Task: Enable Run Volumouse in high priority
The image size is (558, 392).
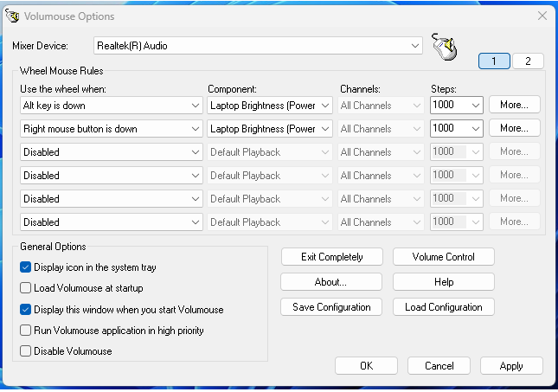Action: coord(25,331)
